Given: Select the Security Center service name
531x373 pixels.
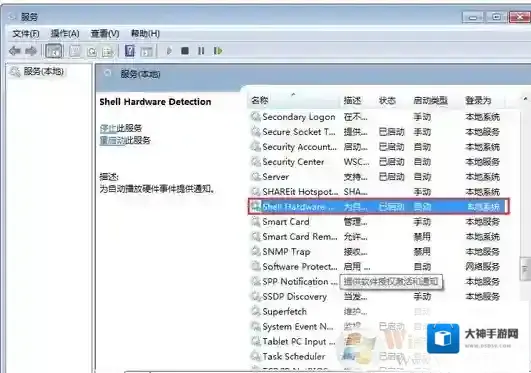Looking at the screenshot, I should (293, 162).
